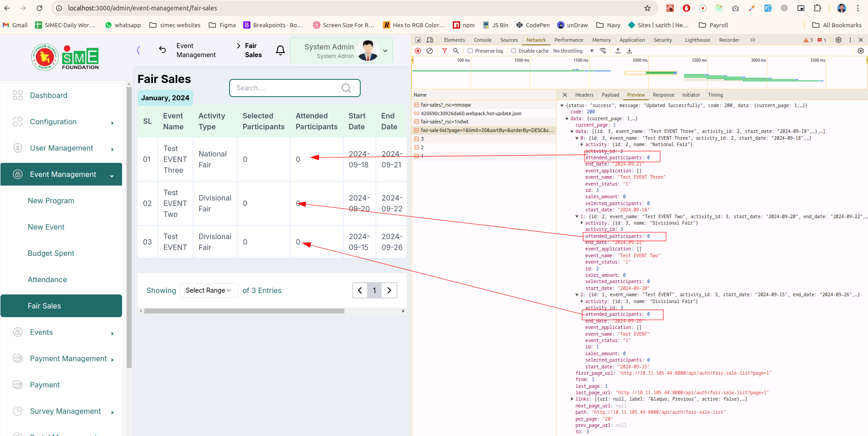Screen dimensions: 868x436
Task: Collapse sidebar with left chevron icon
Action: tap(138, 50)
